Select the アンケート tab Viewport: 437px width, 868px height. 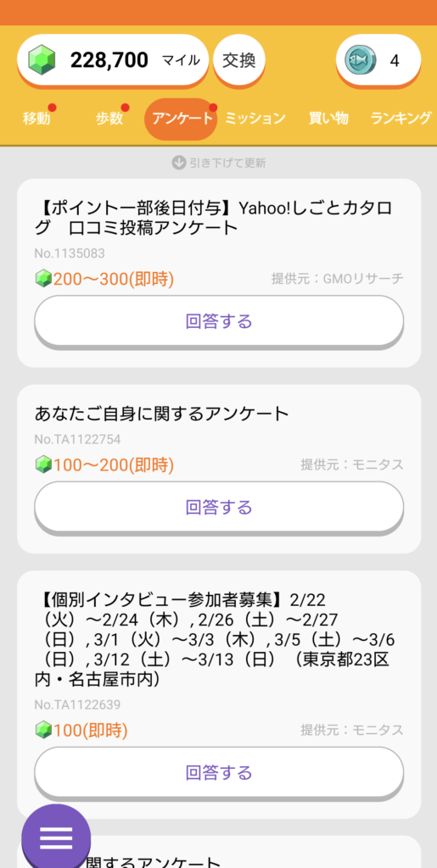(x=182, y=119)
